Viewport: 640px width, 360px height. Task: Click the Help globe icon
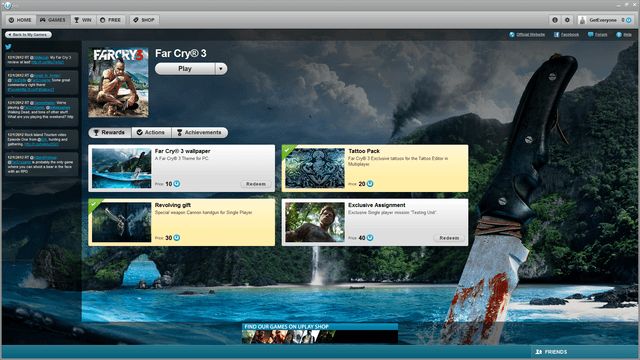(619, 35)
